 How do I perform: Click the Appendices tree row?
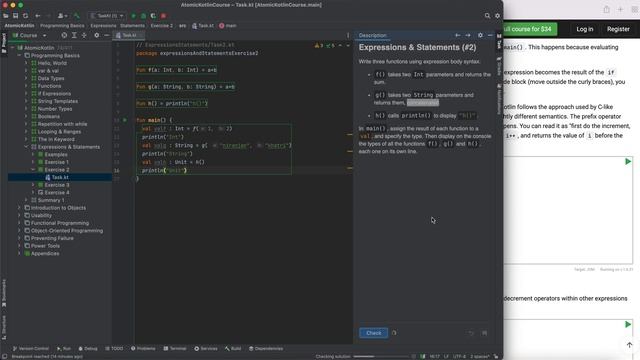point(45,253)
